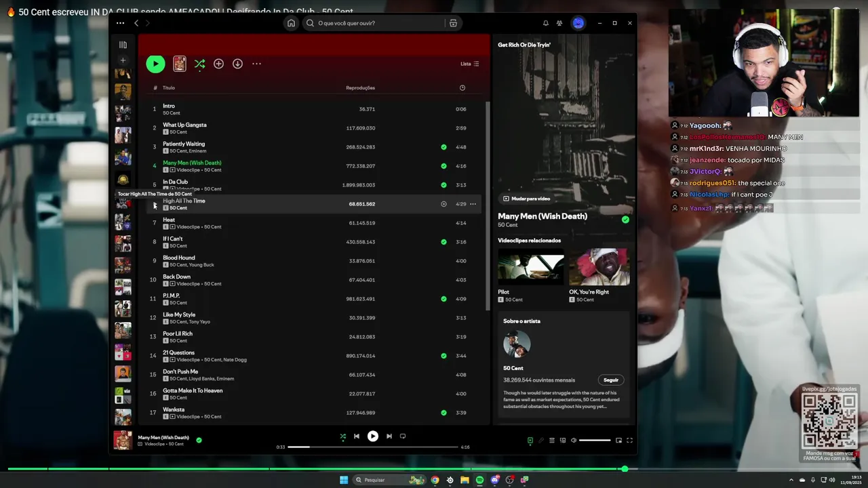Sort tracks by the duration clock icon
Image resolution: width=868 pixels, height=488 pixels.
[462, 87]
